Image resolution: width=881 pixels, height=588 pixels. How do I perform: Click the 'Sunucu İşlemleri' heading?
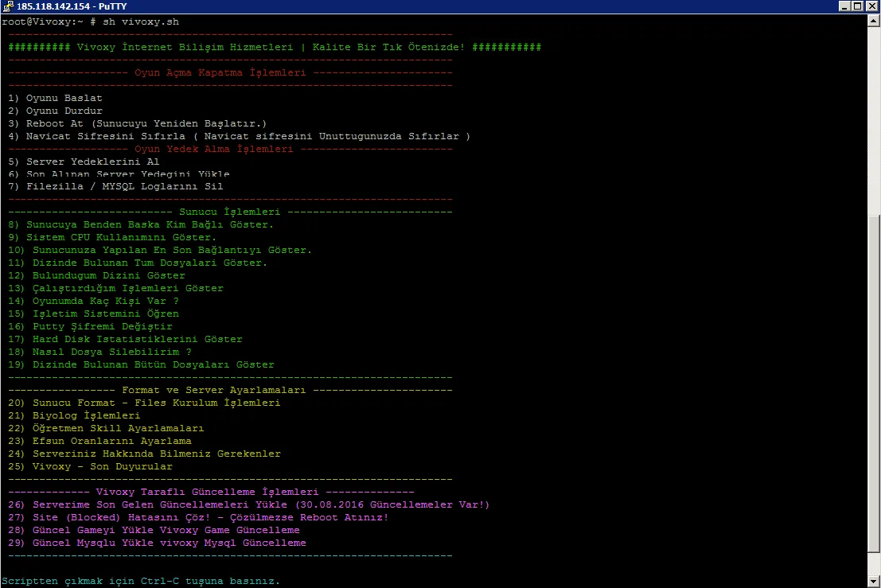229,212
